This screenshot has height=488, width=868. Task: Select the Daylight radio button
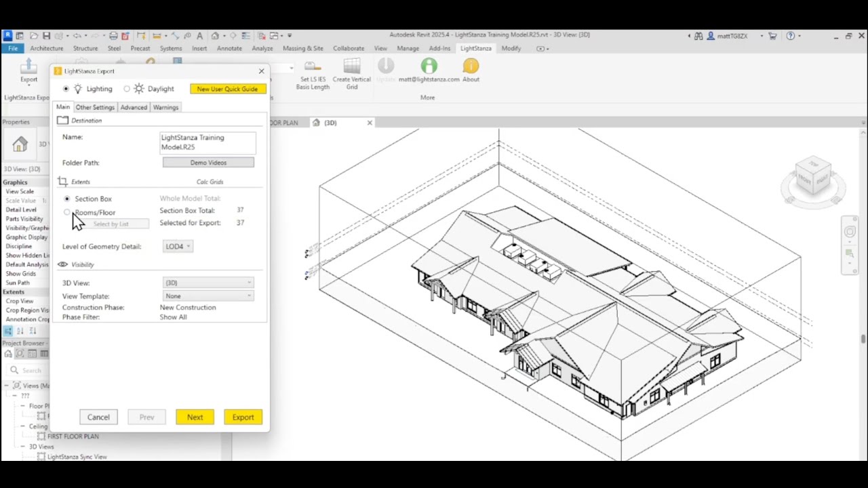(x=127, y=89)
